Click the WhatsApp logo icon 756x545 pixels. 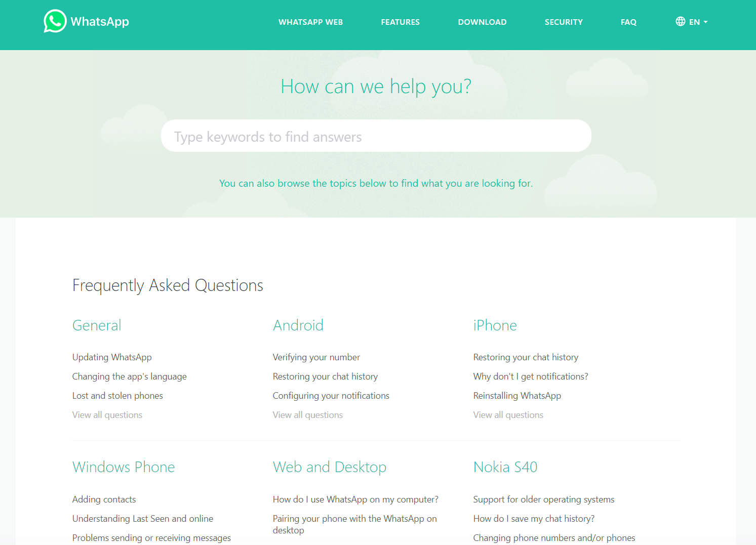[55, 21]
